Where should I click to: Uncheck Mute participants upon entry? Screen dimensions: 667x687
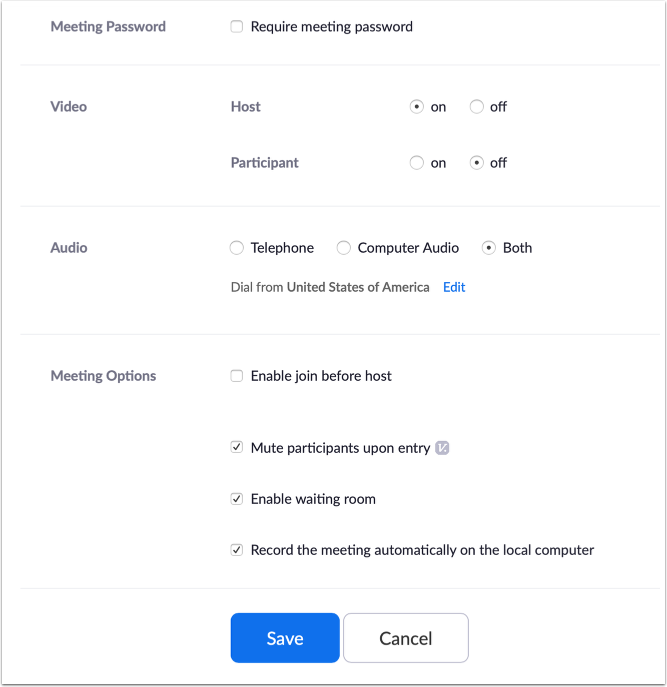(x=237, y=448)
